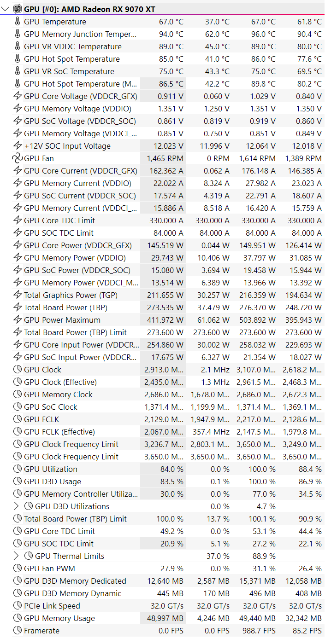Select GPU SOC TDC Limit 84.000 A row label
331x644 pixels.
pyautogui.click(x=59, y=233)
